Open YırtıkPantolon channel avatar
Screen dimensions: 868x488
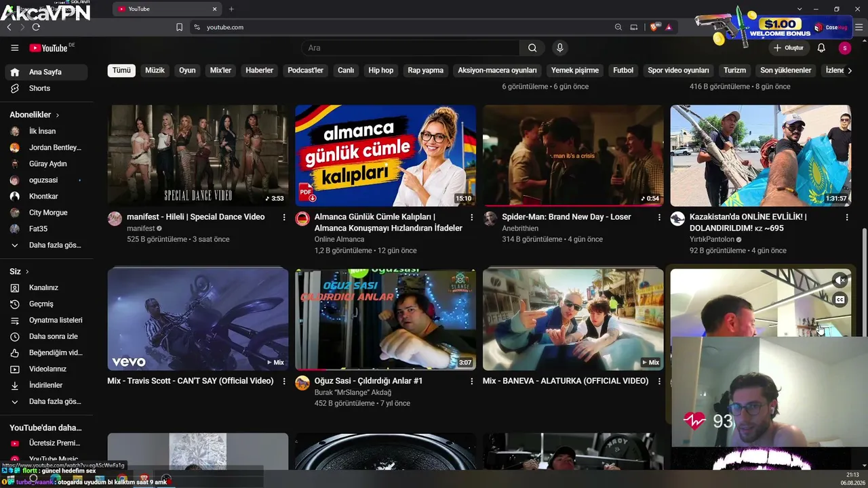(677, 218)
